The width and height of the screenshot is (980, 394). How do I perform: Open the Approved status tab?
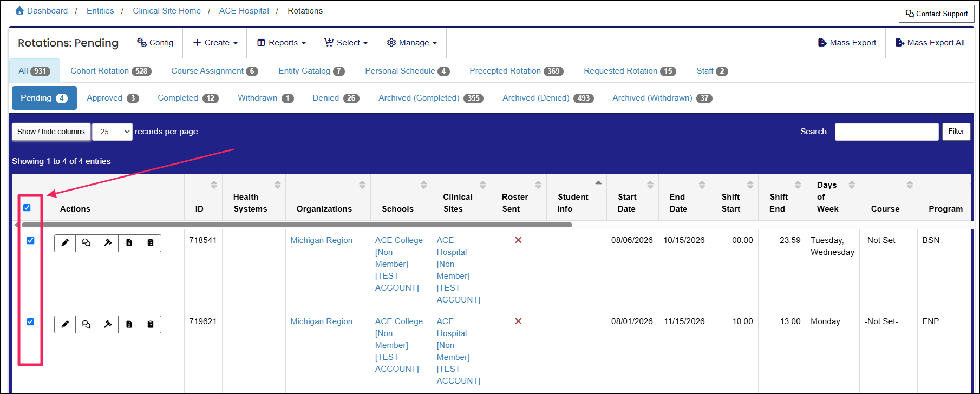(113, 98)
